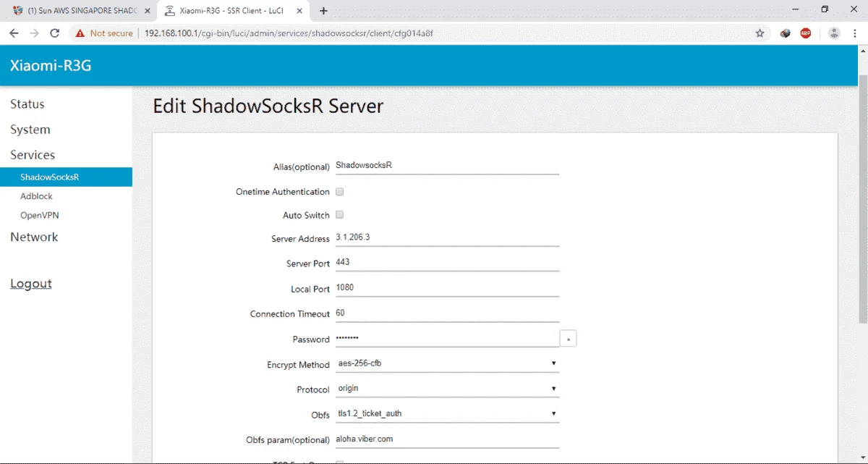Click the Server Address field 3.1.206.3

[x=447, y=237]
